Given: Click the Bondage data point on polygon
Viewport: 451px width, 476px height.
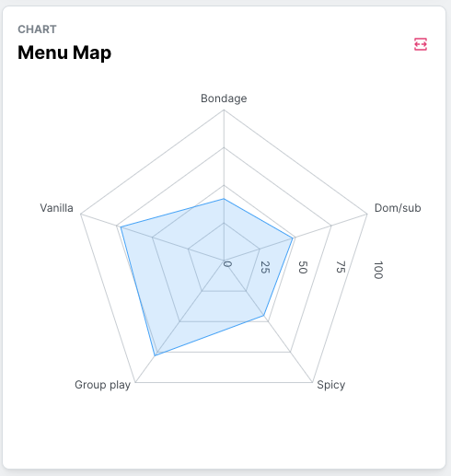Looking at the screenshot, I should tap(224, 199).
